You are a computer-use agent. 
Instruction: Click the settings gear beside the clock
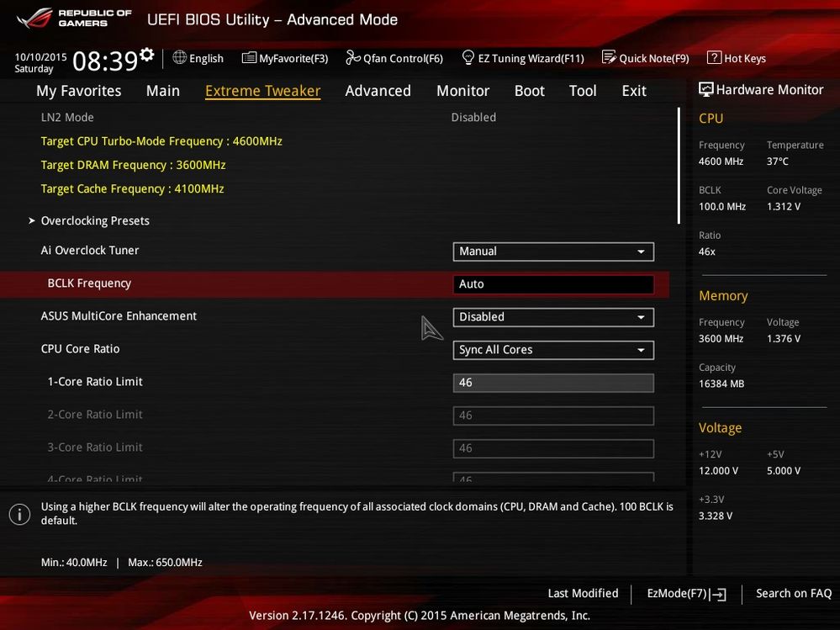(147, 54)
